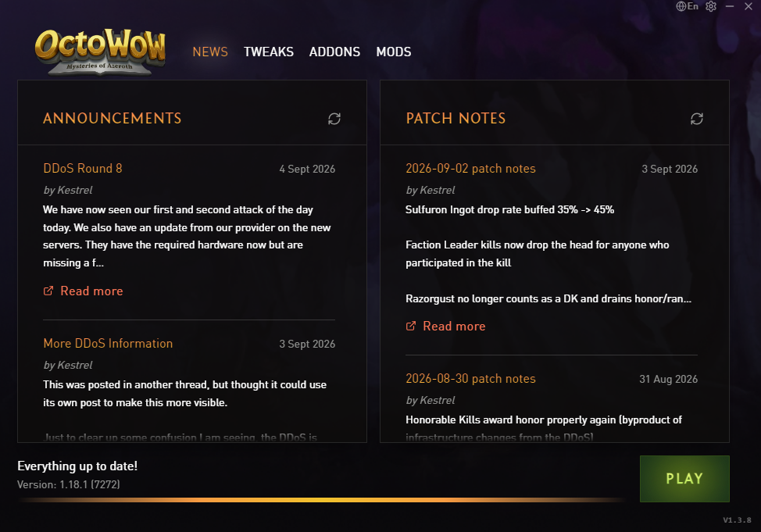
Task: Open the language selector globe icon
Action: 681,6
